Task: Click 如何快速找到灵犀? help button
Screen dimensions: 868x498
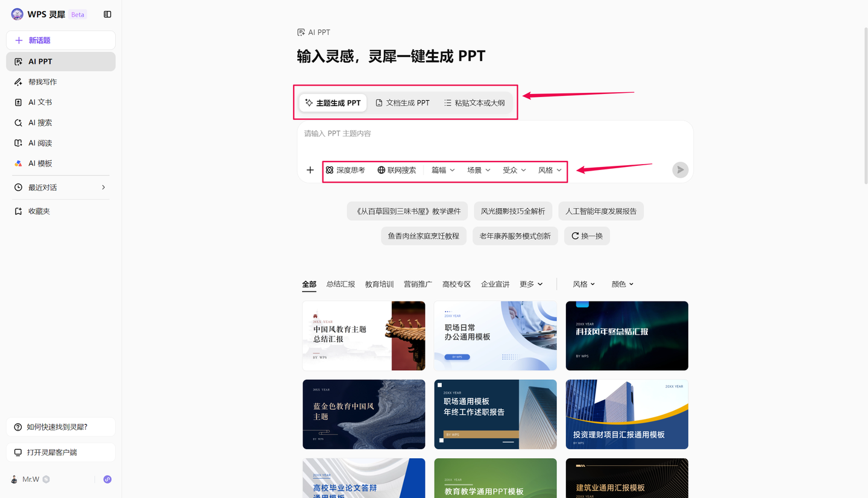Action: 61,427
